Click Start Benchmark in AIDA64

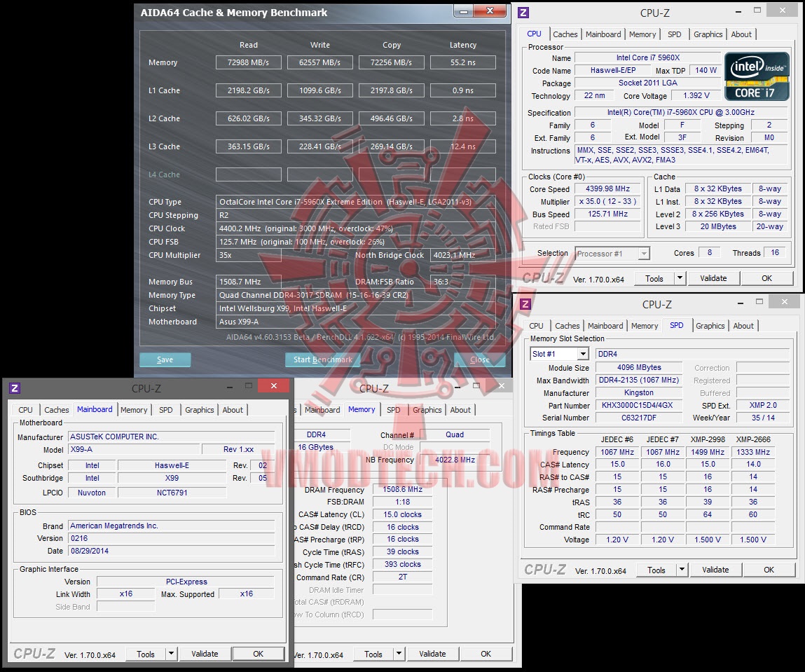tap(322, 359)
